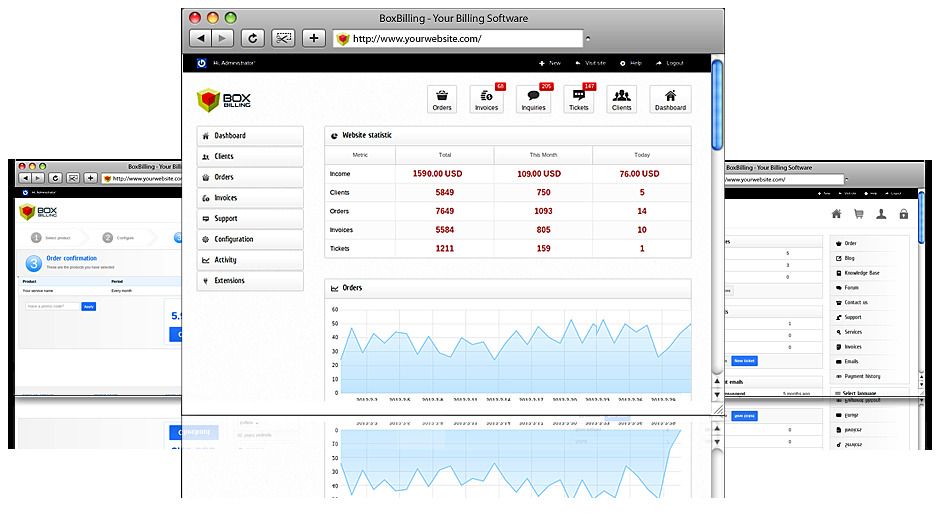Select Invoices in the left sidebar

click(250, 198)
